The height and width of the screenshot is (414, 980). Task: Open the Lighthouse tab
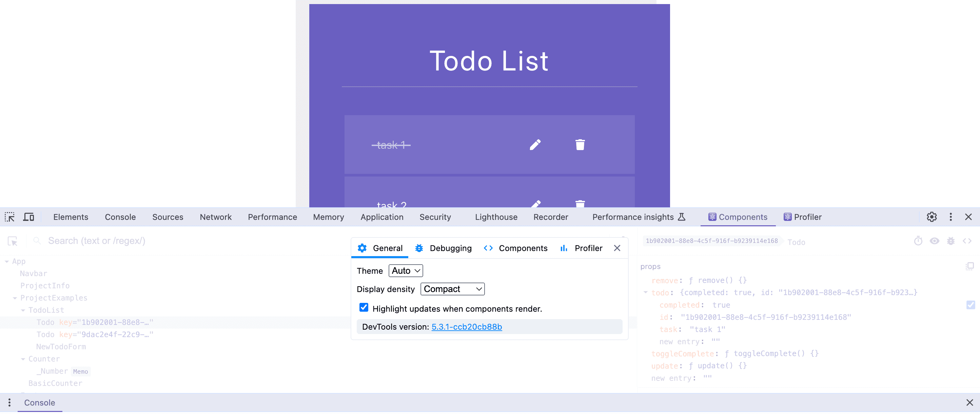coord(496,217)
